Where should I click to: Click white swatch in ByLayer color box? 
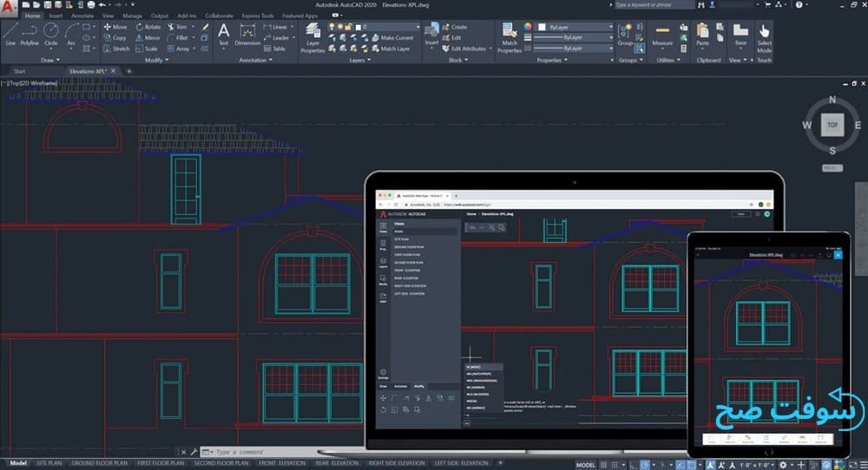542,27
